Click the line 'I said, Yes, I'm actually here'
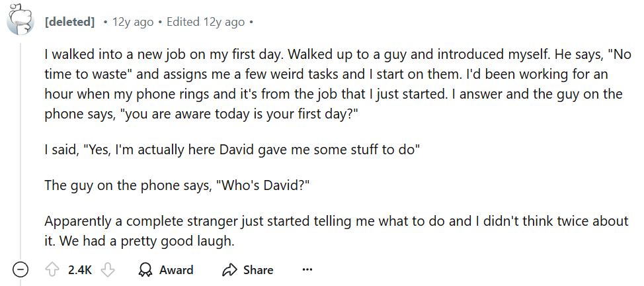The image size is (644, 286). [x=231, y=150]
